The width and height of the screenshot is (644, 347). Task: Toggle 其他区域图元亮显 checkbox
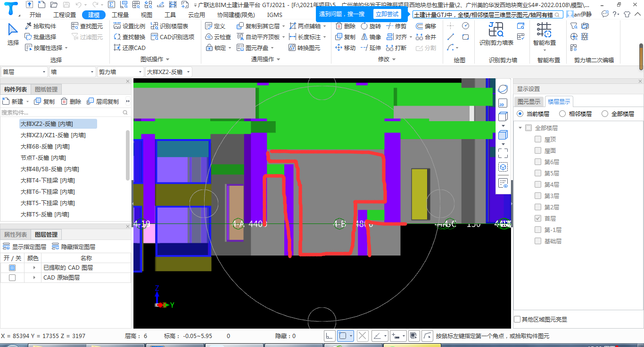[x=518, y=319]
